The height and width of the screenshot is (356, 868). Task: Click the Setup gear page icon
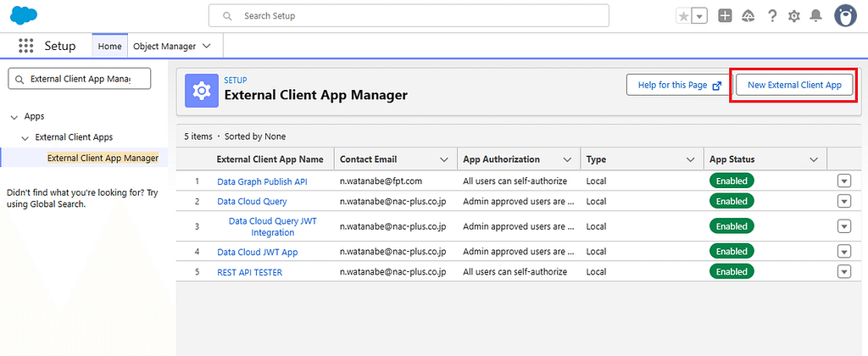coord(202,90)
